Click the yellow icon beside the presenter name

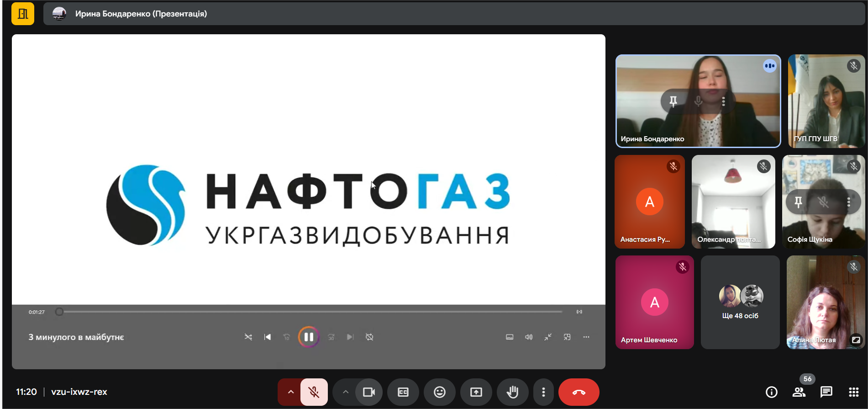(x=23, y=14)
